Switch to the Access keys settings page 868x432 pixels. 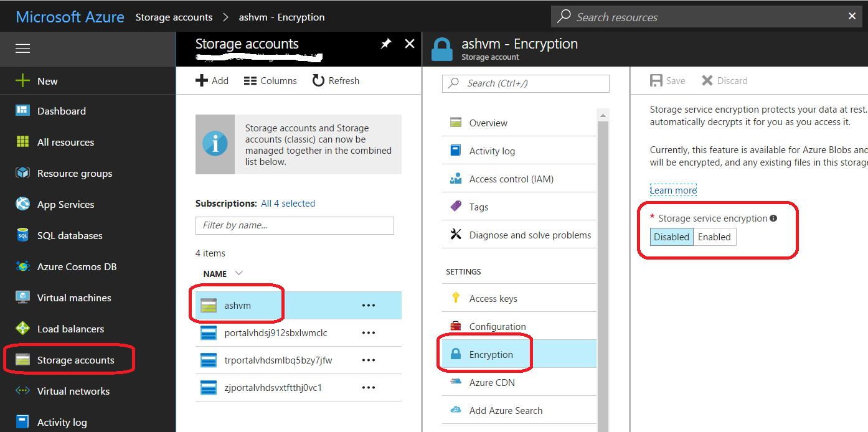pos(491,298)
